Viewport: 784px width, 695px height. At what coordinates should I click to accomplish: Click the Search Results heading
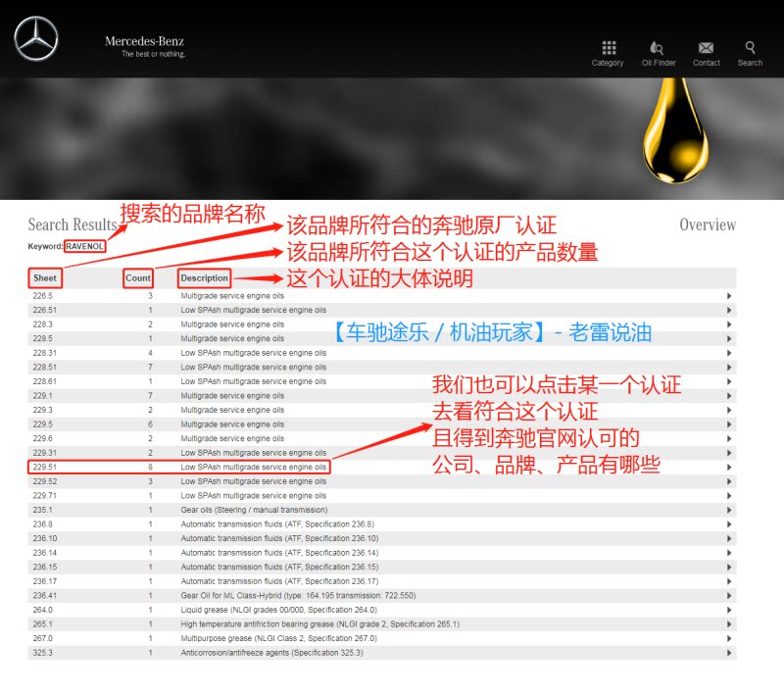73,224
